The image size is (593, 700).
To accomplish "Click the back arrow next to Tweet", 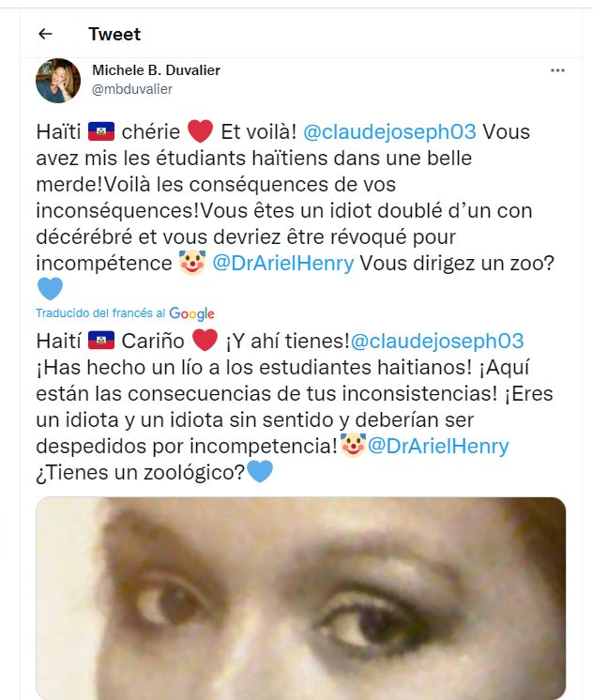I will [x=46, y=34].
